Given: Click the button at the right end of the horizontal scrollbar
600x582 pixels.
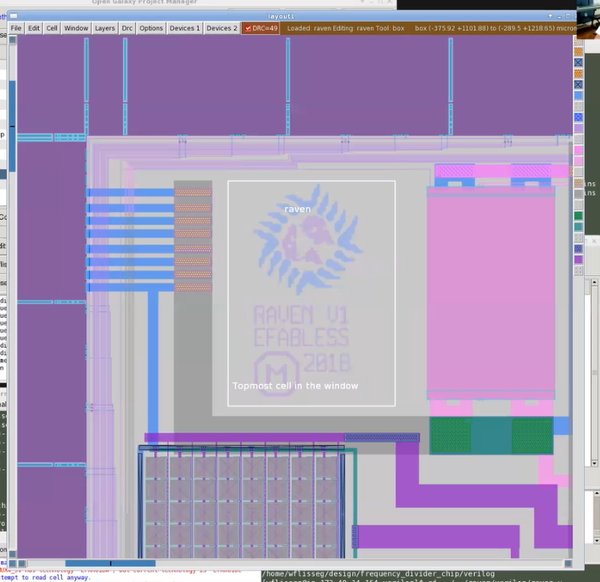Looking at the screenshot, I should (568, 563).
